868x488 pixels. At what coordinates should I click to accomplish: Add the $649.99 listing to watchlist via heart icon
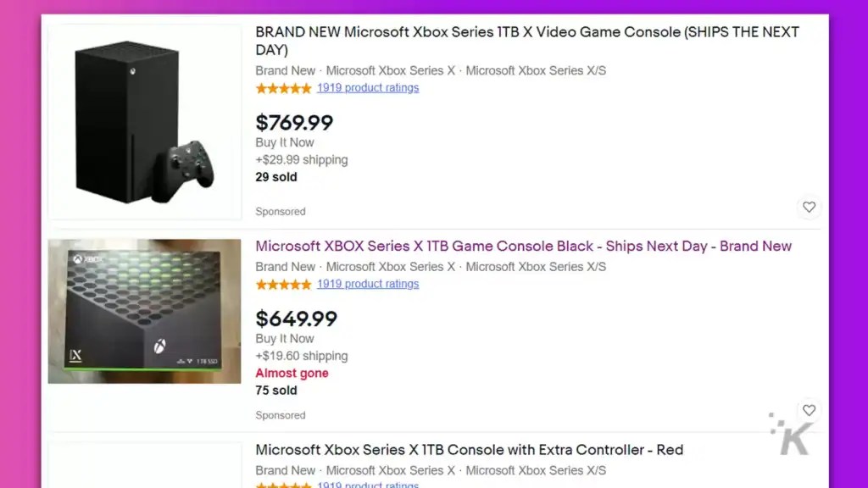pos(809,410)
